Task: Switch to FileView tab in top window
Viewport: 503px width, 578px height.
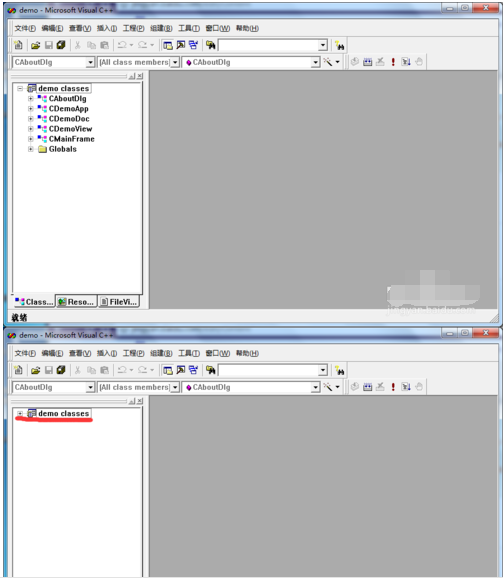Action: coord(119,302)
